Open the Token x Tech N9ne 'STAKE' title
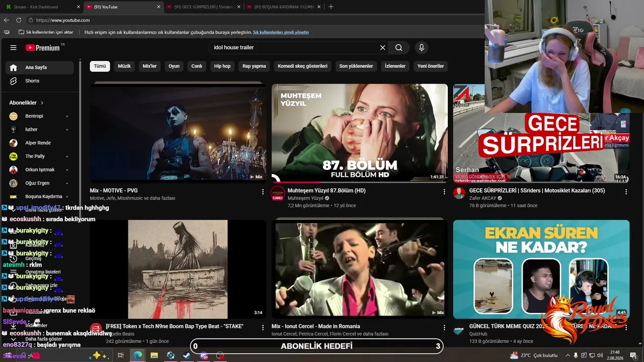Viewport: 644px width, 362px height. (x=175, y=326)
